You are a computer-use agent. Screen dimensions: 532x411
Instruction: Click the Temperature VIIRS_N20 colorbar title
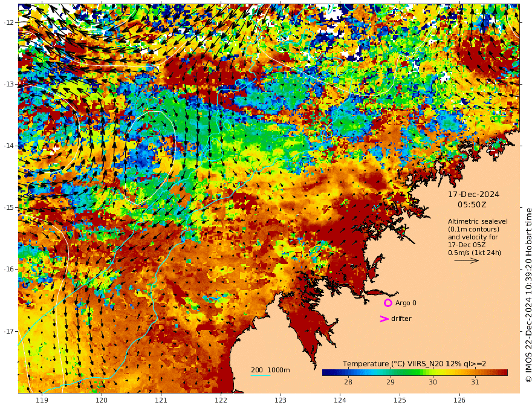click(414, 364)
